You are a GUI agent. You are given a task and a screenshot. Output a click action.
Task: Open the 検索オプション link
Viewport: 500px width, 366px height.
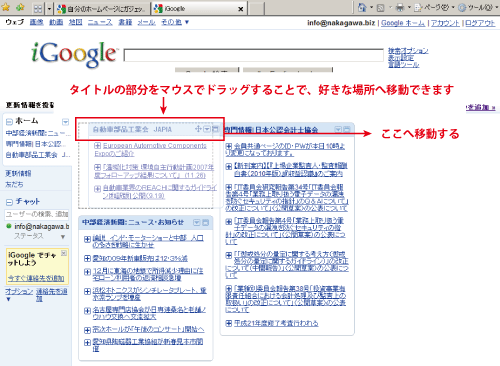tap(408, 51)
